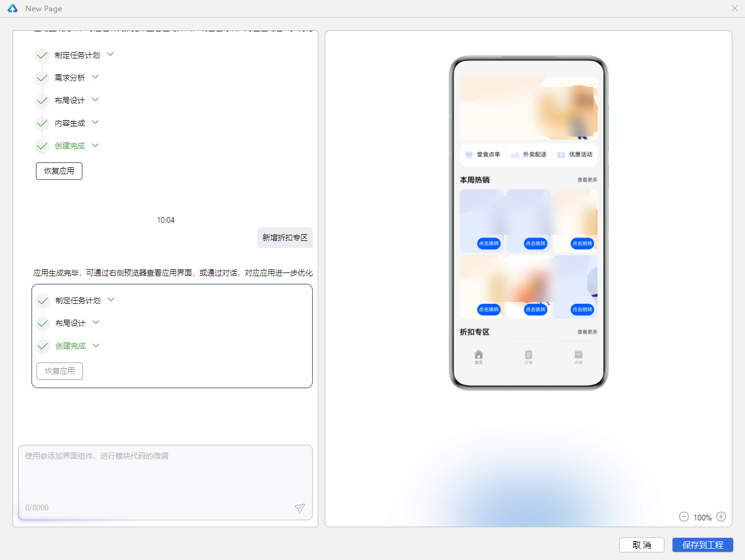745x560 pixels.
Task: Tap the 点单 shopping bag icon in bottom nav
Action: 578,355
